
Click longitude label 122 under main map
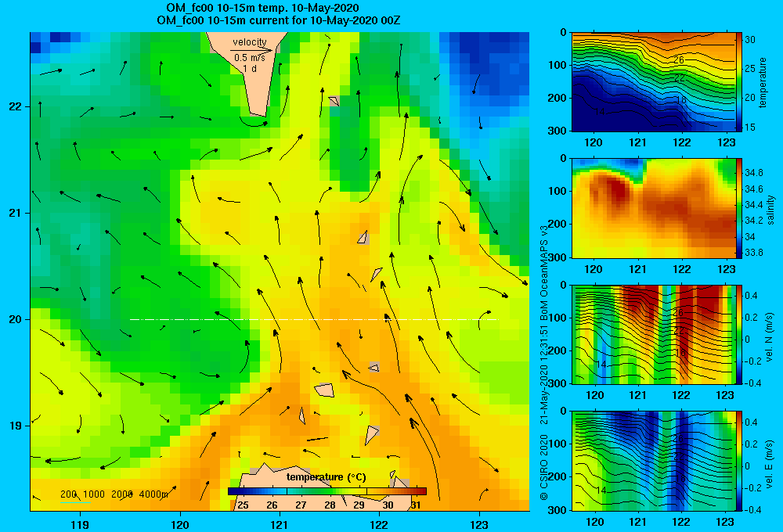380,524
